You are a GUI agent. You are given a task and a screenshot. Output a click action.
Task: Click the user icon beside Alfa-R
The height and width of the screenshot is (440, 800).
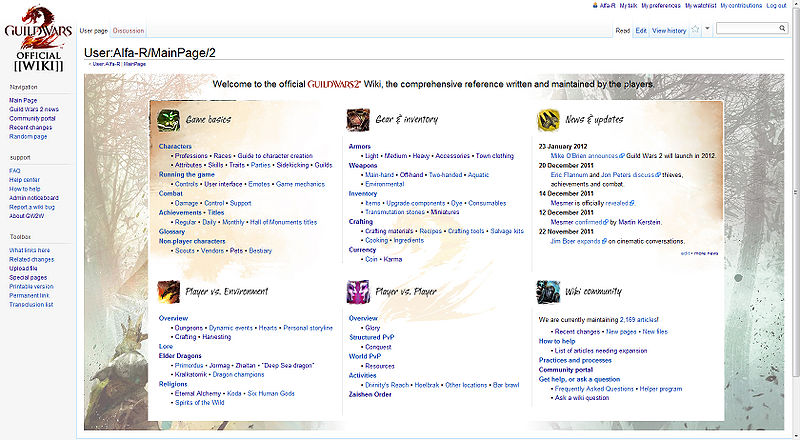[x=595, y=6]
